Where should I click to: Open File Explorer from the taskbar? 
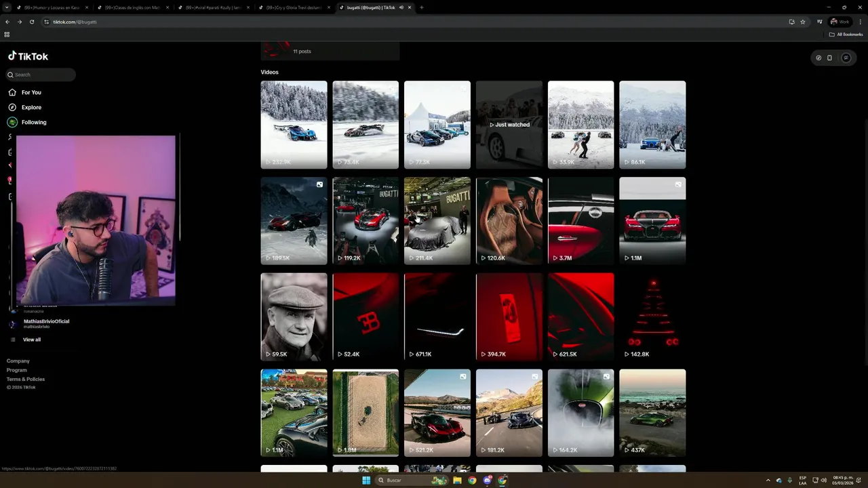click(x=457, y=480)
